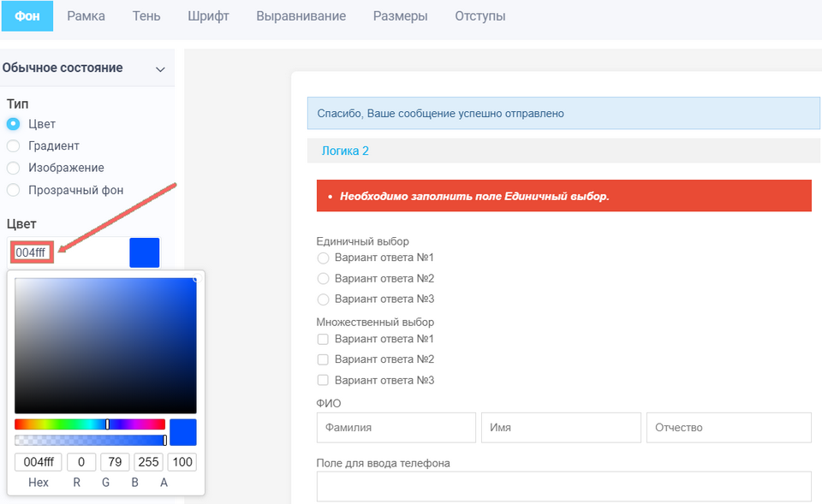Choose Изображение as background type
This screenshot has width=822, height=504.
pos(14,168)
